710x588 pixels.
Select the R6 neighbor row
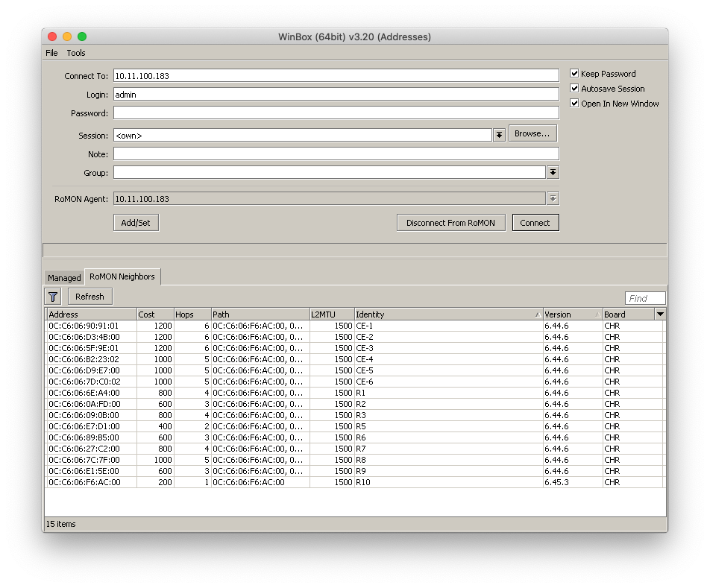click(x=355, y=437)
